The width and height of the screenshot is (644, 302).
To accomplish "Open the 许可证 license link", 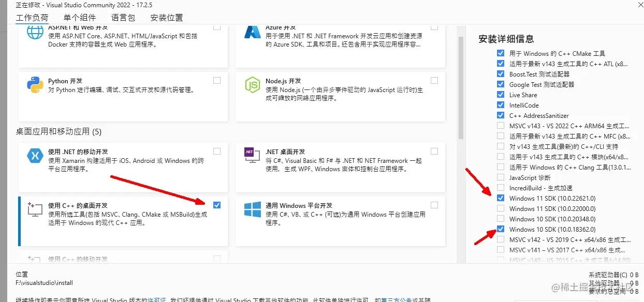I will coord(157,299).
